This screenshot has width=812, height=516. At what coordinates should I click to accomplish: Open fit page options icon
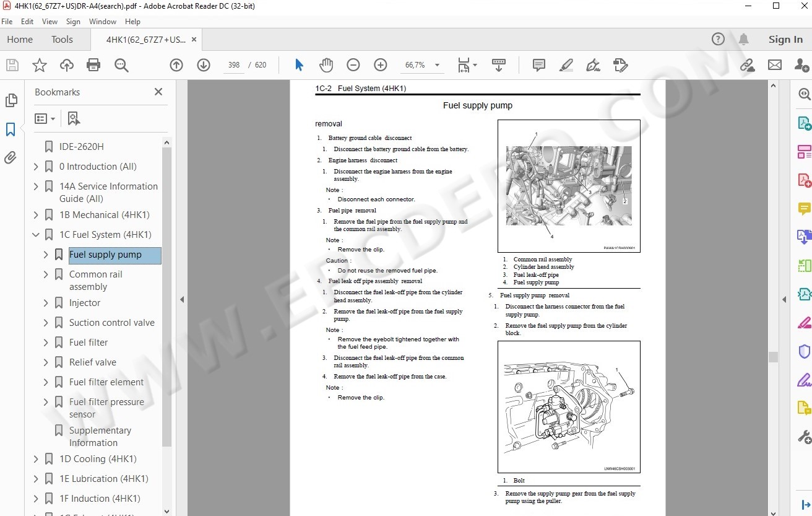click(x=467, y=65)
